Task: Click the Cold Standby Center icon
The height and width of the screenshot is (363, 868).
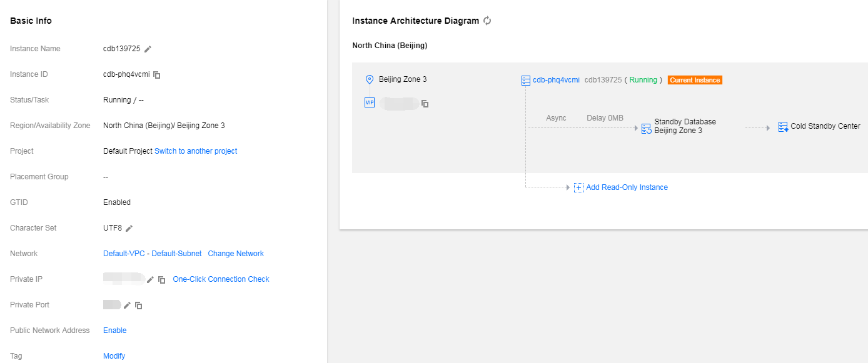Action: 783,127
